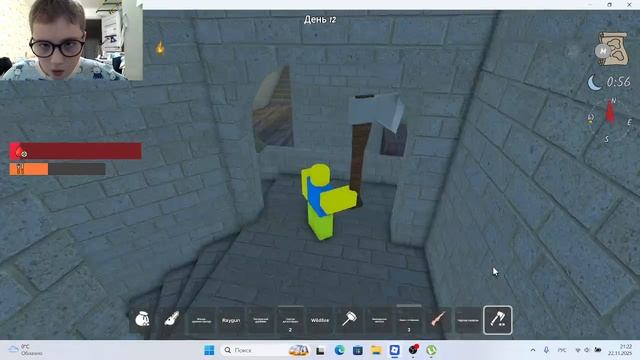Select the text slot between chainsaw and Raygun
This screenshot has height=360, width=640.
coord(201,320)
